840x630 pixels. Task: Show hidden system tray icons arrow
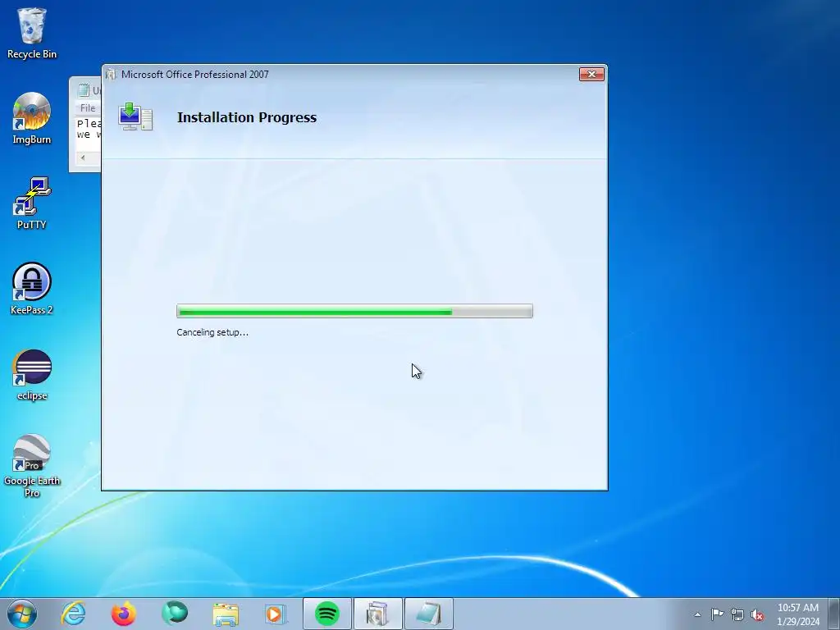tap(697, 614)
